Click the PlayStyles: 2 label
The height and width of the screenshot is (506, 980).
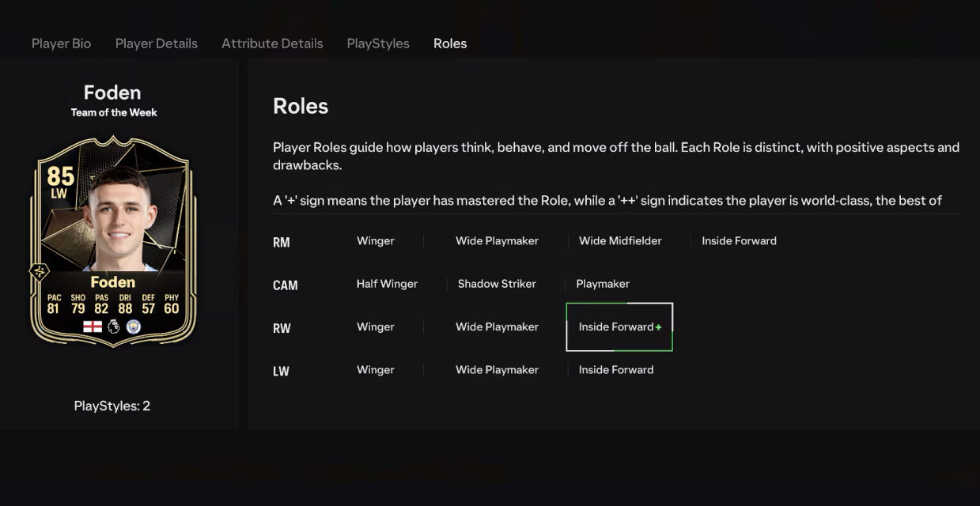pyautogui.click(x=112, y=406)
